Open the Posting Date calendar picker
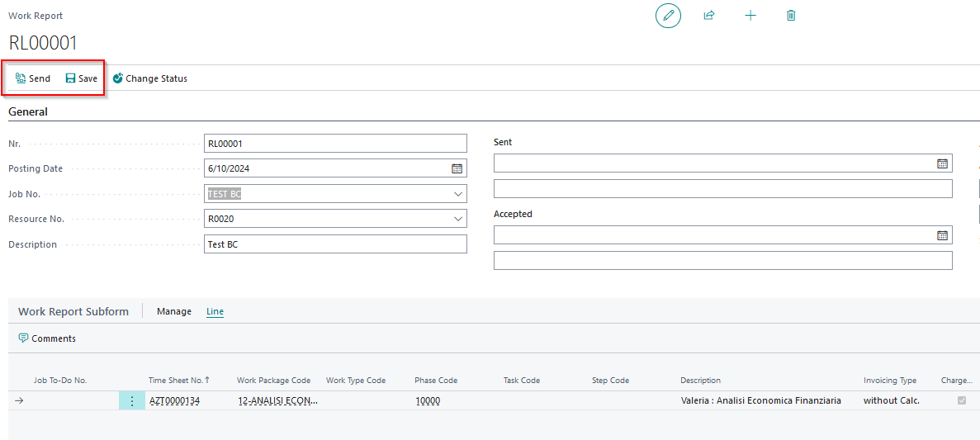The image size is (980, 440). [457, 168]
